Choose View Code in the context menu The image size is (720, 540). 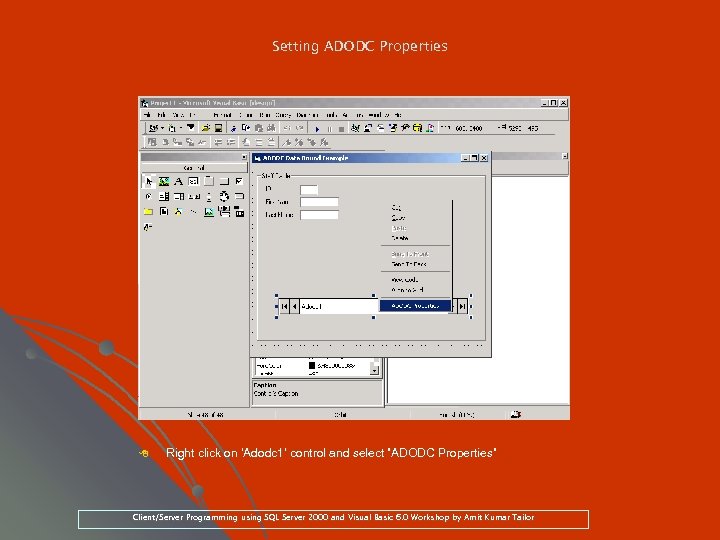click(x=415, y=280)
